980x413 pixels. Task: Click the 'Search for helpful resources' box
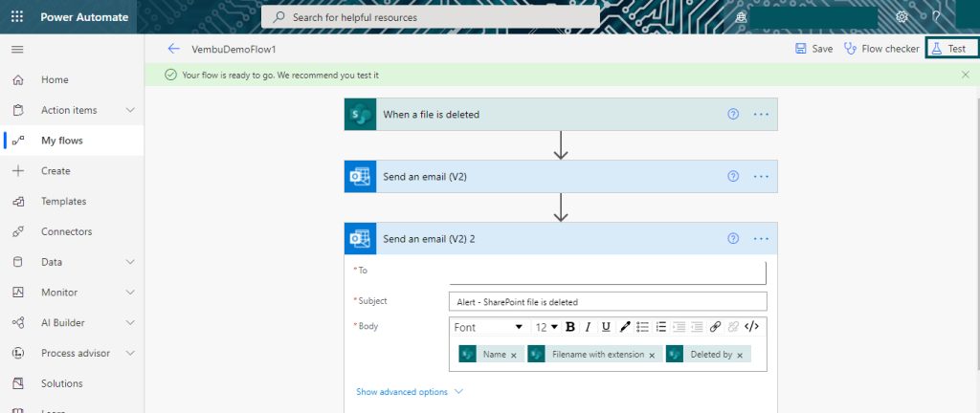point(430,17)
